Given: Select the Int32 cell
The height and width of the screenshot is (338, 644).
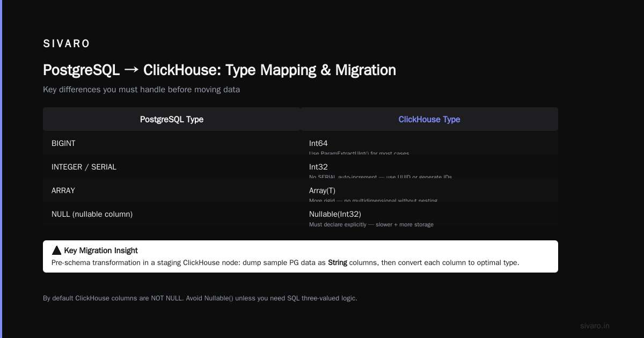Looking at the screenshot, I should (x=429, y=167).
